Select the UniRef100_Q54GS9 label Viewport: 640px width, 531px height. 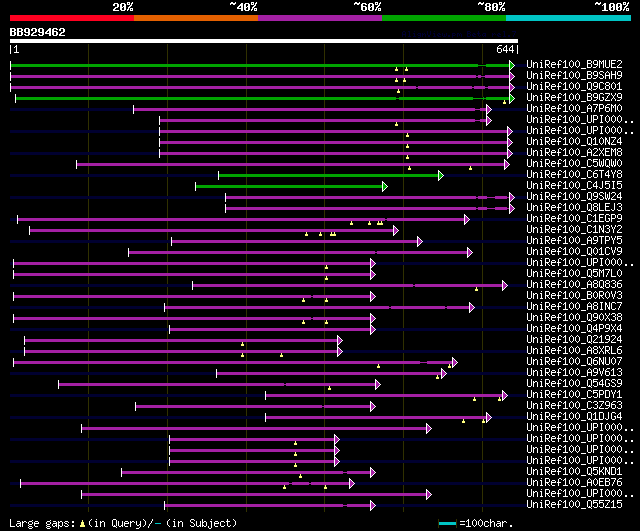pos(574,384)
